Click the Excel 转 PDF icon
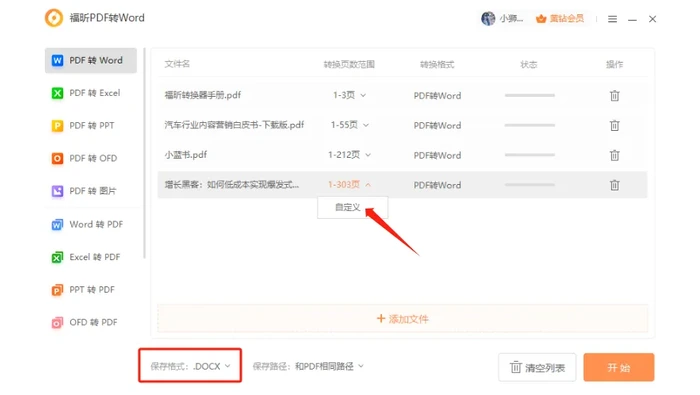 pyautogui.click(x=57, y=257)
